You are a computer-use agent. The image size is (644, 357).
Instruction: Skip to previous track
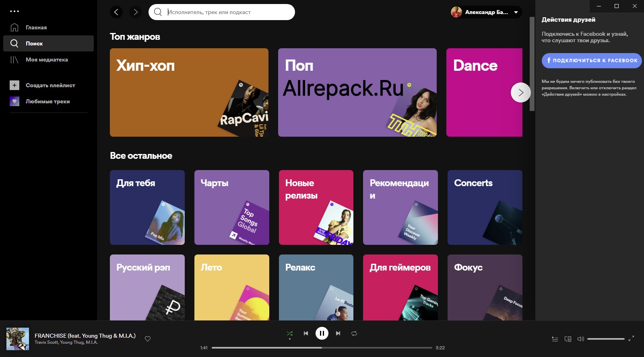pos(306,333)
